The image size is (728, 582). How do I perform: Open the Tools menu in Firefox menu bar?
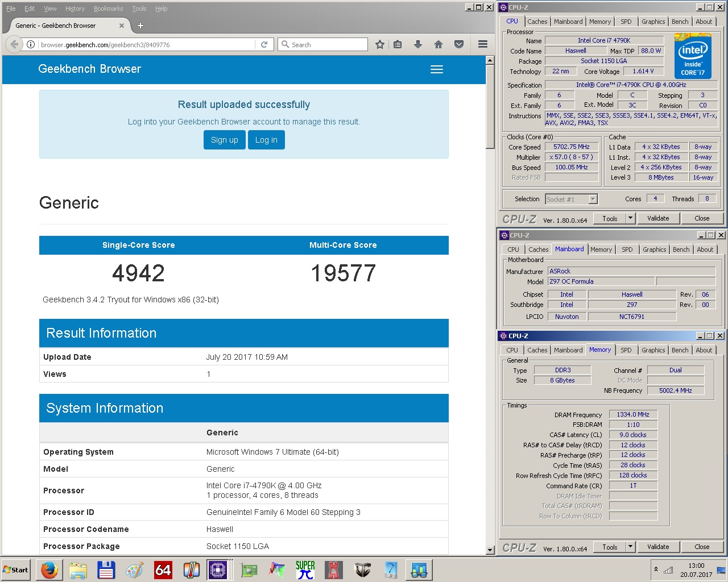coord(139,9)
